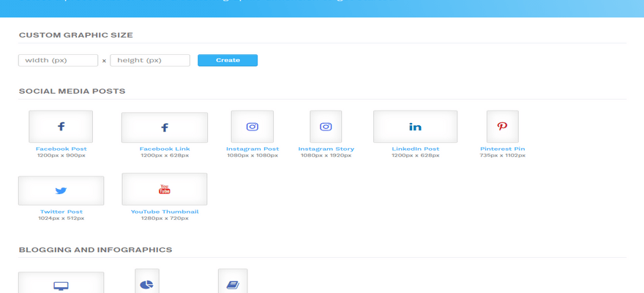Click the Custom Graphic Size heading
This screenshot has width=644, height=293.
76,35
